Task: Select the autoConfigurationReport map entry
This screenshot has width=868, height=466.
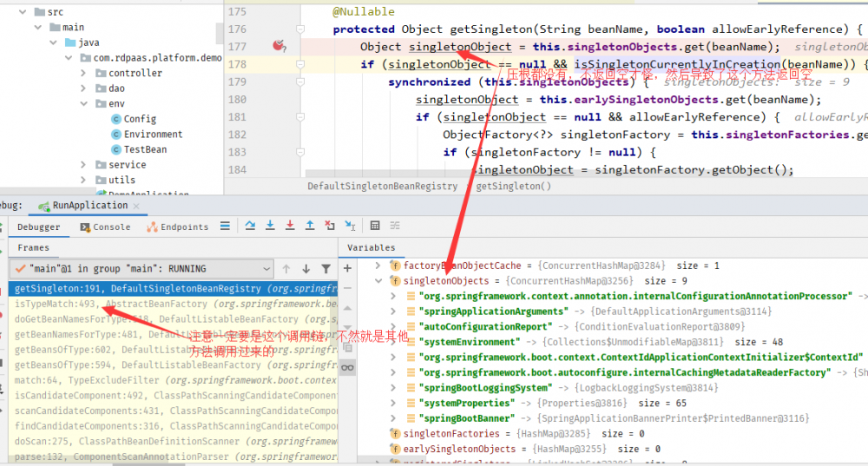Action: point(613,327)
